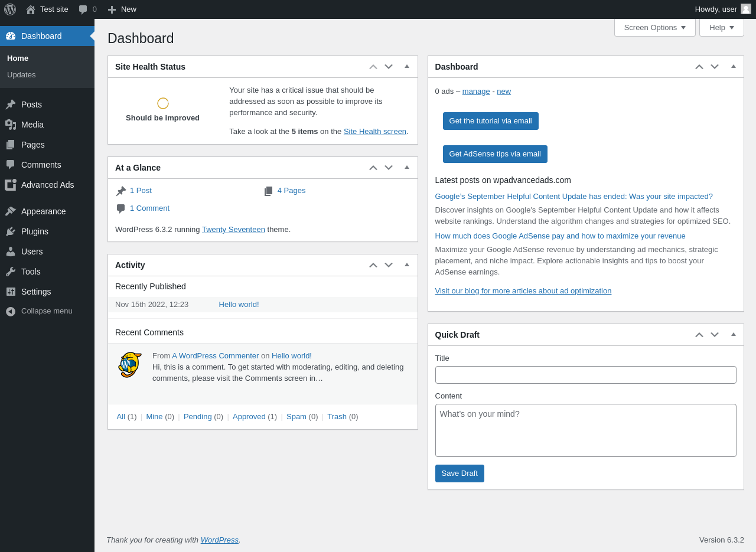Click the WordPress logo in admin bar
This screenshot has width=756, height=552.
tap(10, 9)
